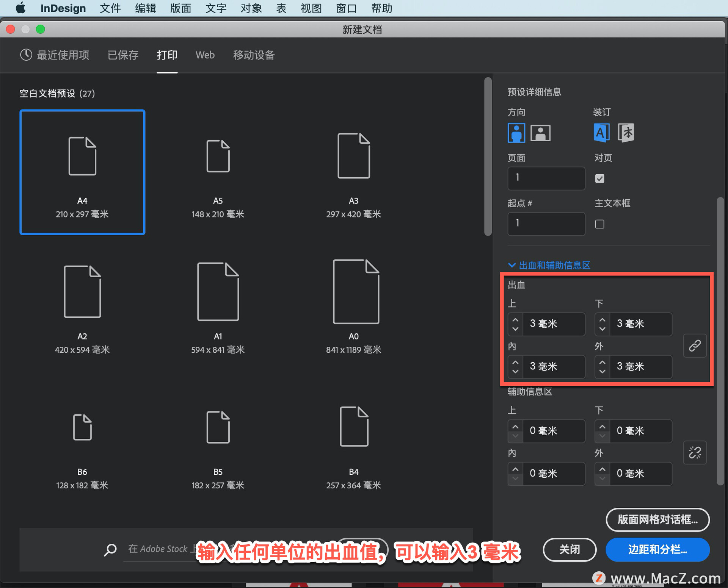Click the presets list scrollbar

488,157
